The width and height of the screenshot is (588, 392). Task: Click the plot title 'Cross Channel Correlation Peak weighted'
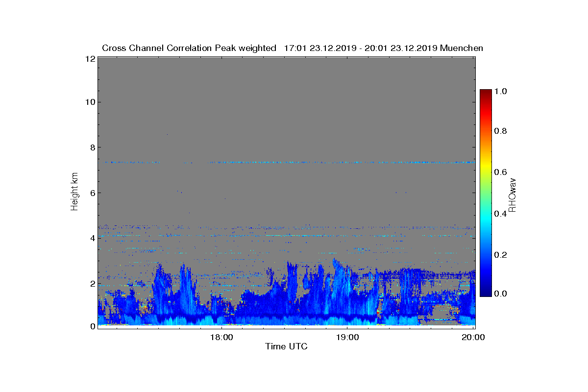189,48
